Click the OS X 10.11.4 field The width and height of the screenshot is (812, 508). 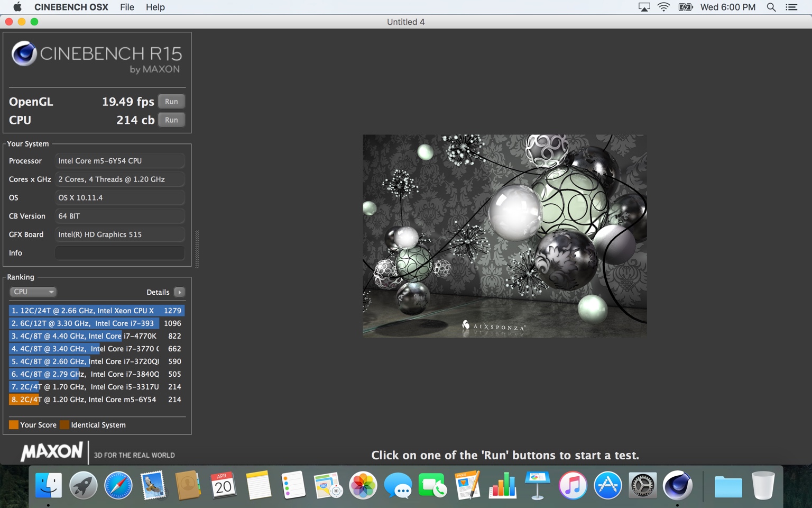[x=120, y=198]
